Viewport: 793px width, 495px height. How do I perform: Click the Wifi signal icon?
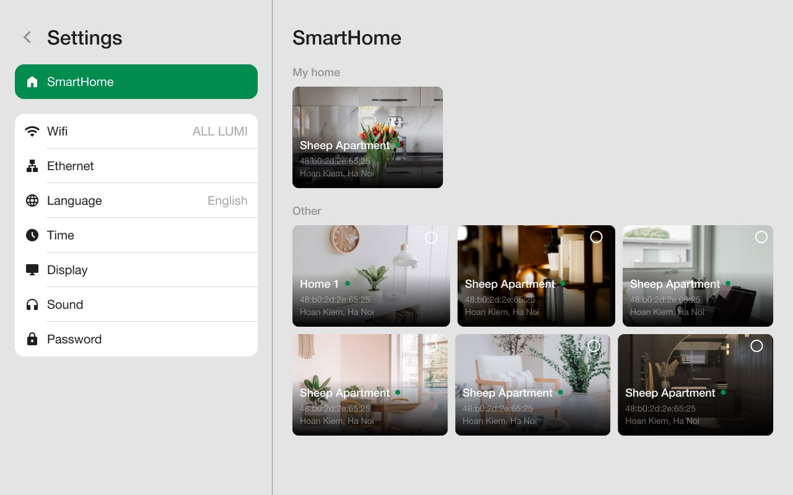[x=32, y=131]
